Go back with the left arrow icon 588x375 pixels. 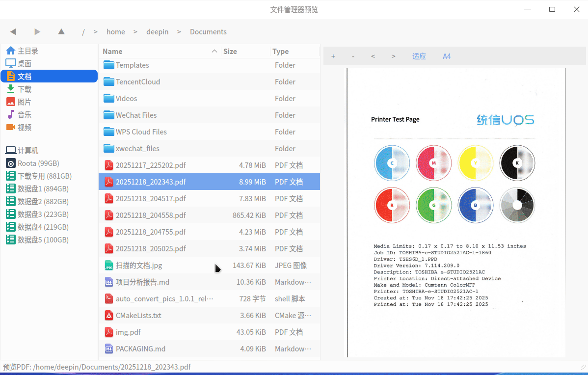(13, 32)
